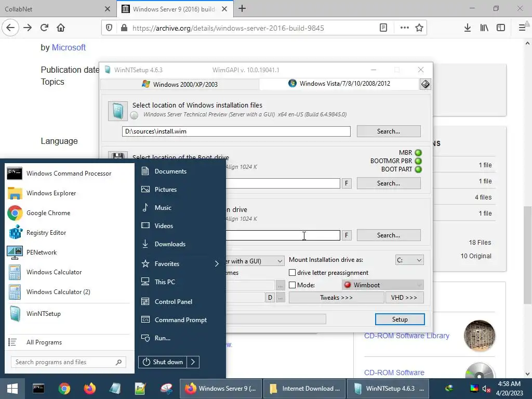Open the Microsoft author link

[69, 47]
